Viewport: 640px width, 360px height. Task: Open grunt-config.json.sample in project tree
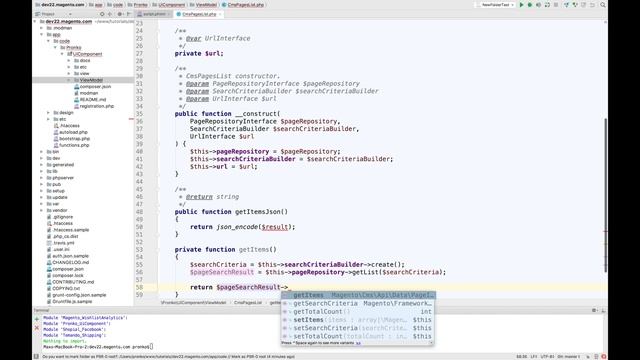point(79,295)
